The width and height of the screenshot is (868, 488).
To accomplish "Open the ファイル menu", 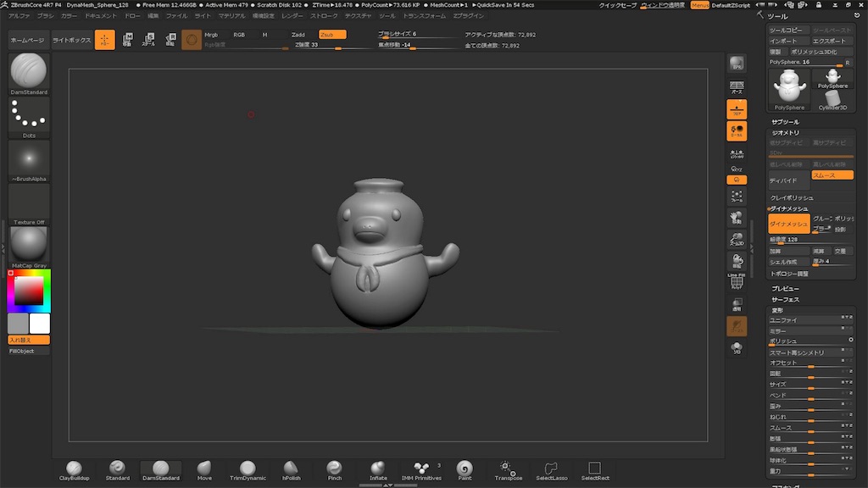I will [x=176, y=16].
